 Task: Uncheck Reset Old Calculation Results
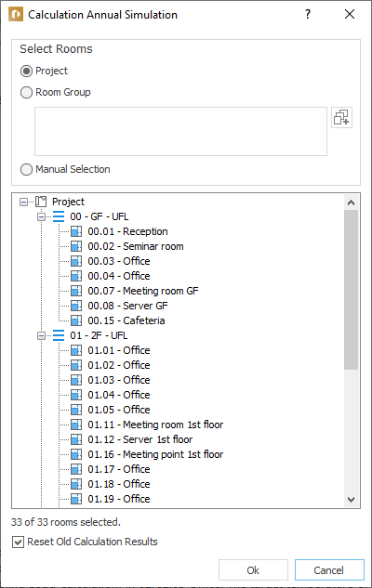18,542
